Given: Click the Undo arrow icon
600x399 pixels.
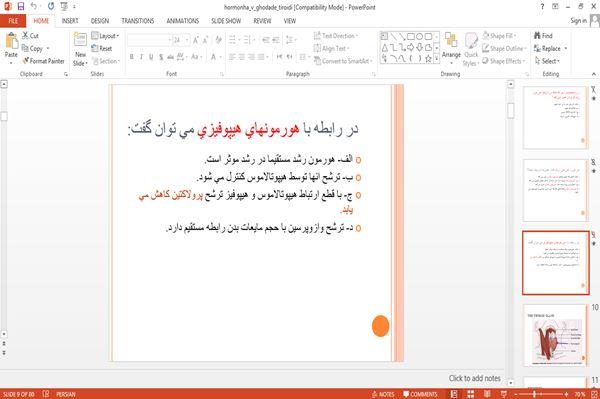Looking at the screenshot, I should click(34, 6).
